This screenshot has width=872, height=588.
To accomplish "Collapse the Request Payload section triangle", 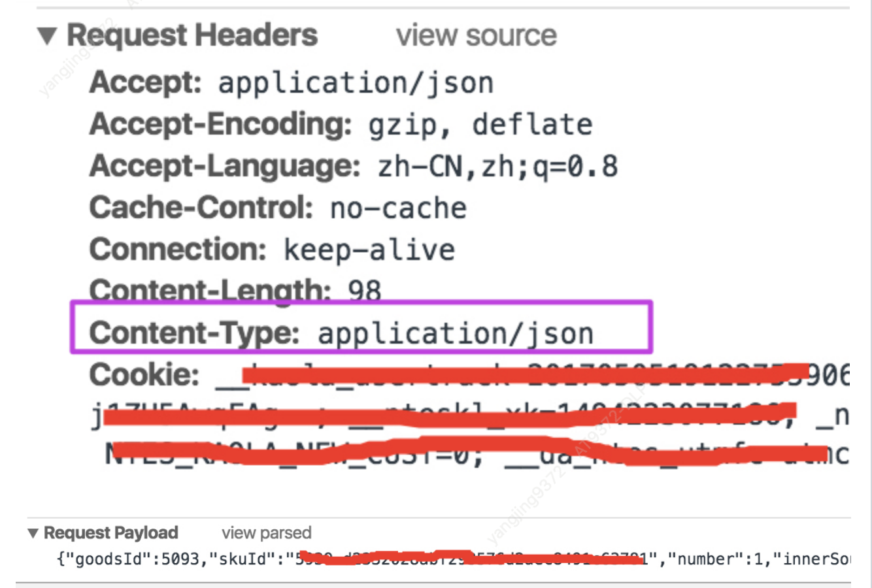I will [33, 533].
